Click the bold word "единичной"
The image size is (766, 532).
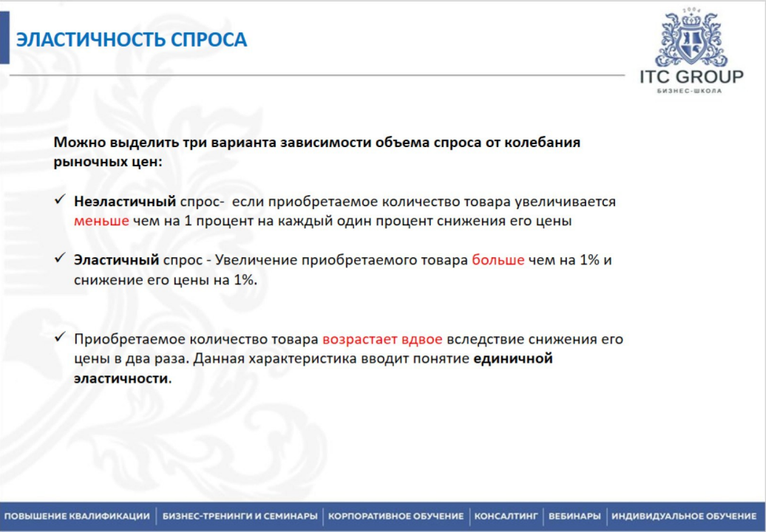513,359
